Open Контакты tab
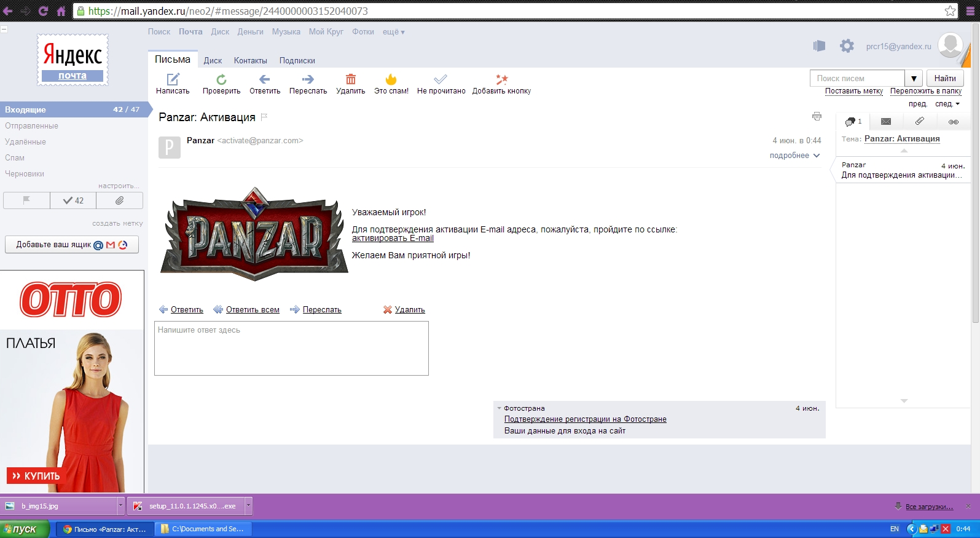Screen dimensions: 980x538 coord(250,60)
